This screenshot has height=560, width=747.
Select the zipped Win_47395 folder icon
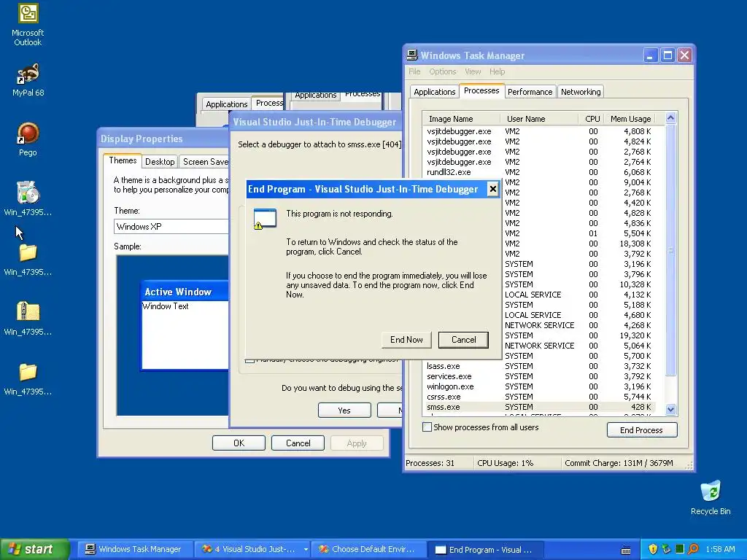tap(28, 319)
